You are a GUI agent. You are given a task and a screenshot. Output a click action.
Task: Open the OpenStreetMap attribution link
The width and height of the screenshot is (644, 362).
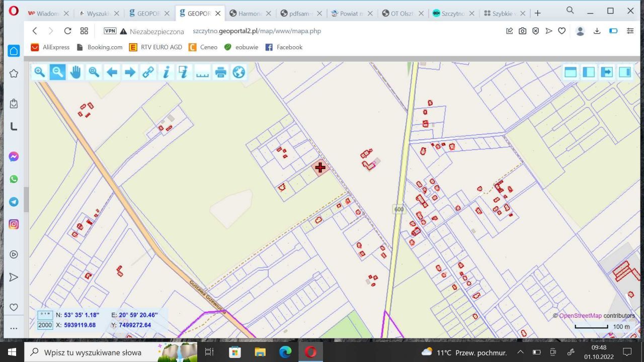pos(580,316)
